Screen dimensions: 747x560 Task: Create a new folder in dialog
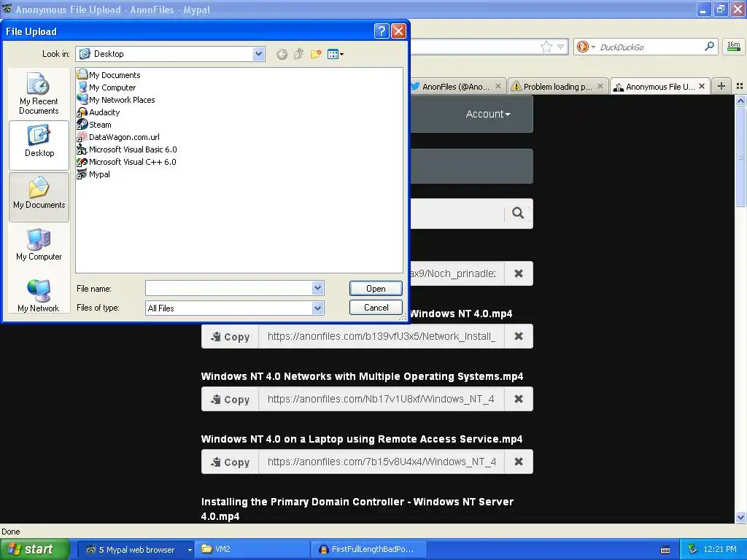(x=316, y=54)
